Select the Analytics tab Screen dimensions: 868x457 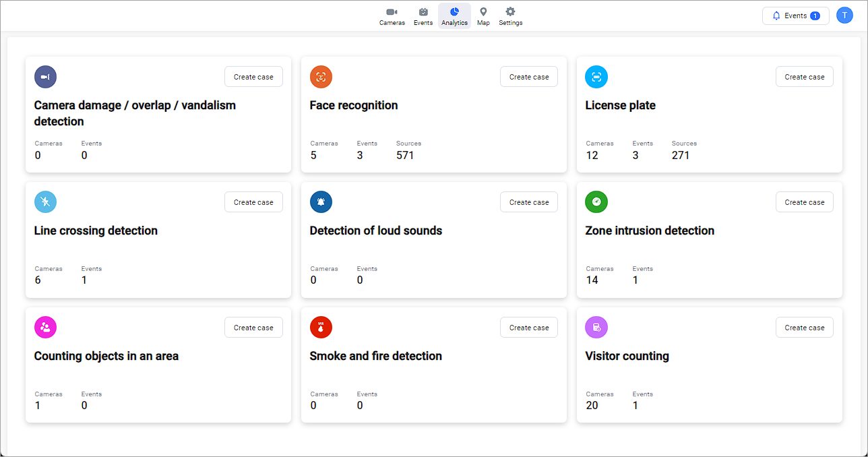coord(454,16)
